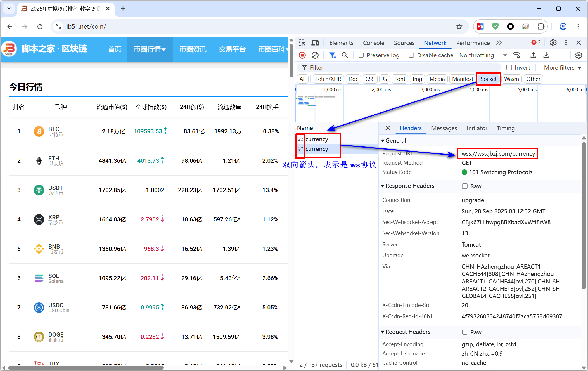Collapse the Response Headers section
The image size is (588, 371).
pyautogui.click(x=407, y=186)
